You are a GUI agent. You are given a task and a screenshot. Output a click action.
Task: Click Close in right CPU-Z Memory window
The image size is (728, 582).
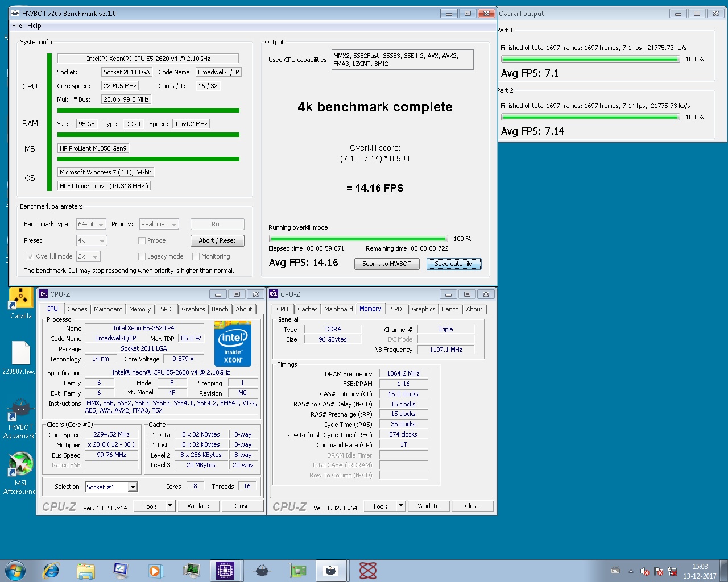click(472, 506)
